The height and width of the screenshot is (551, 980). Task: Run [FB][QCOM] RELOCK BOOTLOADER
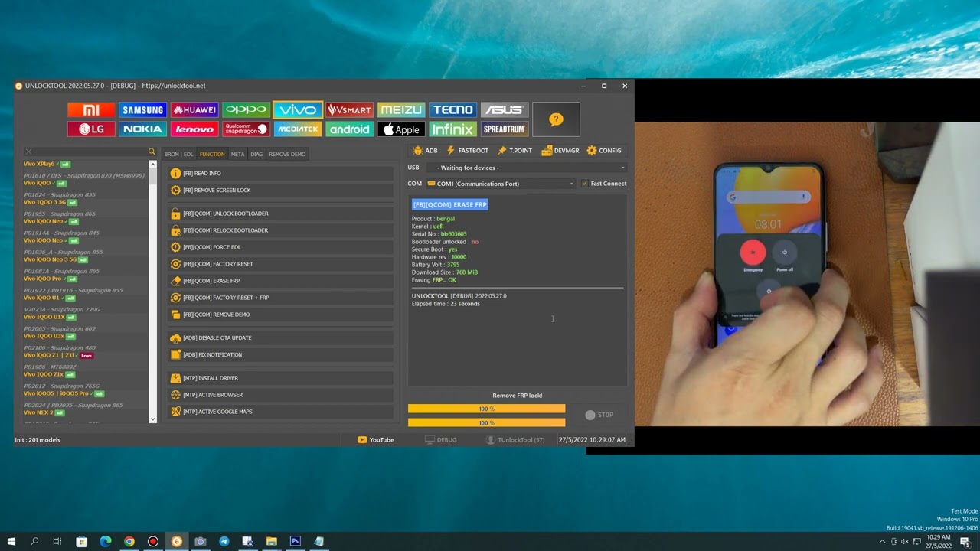[x=280, y=230]
